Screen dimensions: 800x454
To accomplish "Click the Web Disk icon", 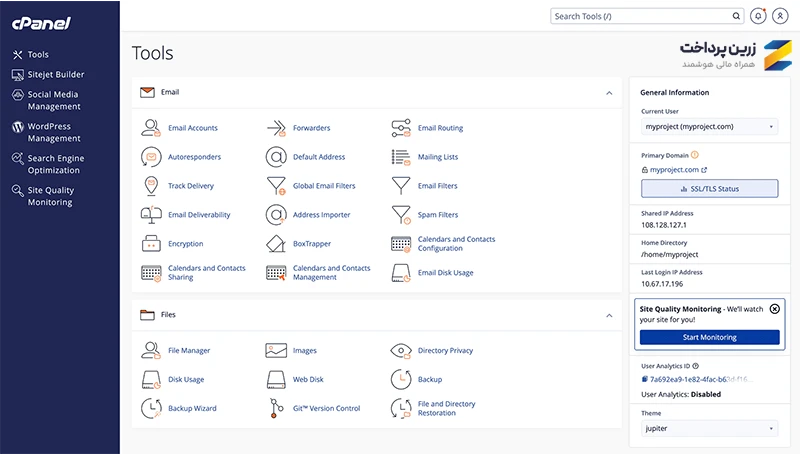I will coord(276,380).
